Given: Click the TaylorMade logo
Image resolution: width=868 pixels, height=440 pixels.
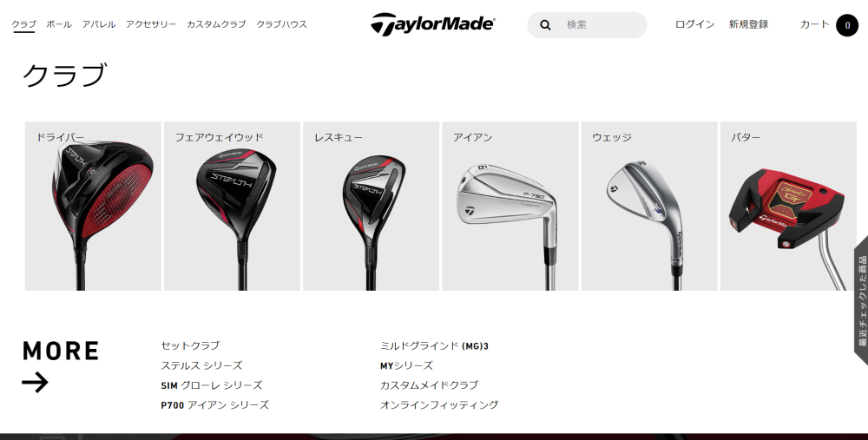Looking at the screenshot, I should click(433, 24).
